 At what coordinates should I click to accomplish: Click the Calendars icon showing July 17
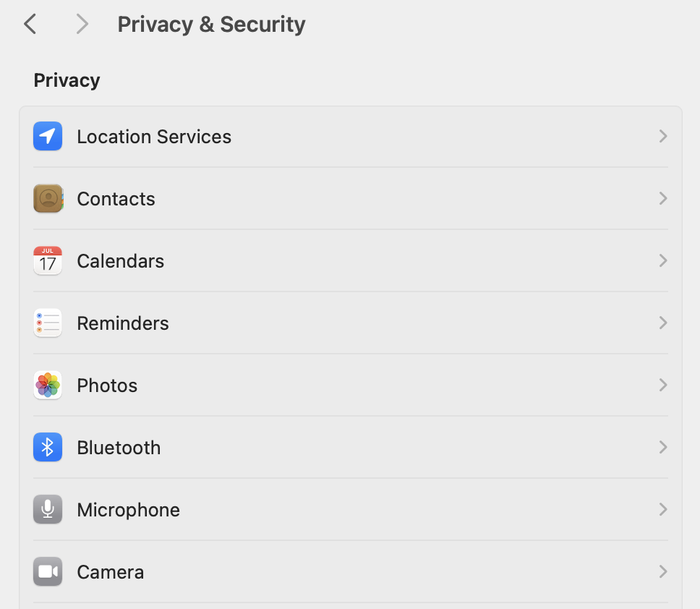(x=47, y=260)
